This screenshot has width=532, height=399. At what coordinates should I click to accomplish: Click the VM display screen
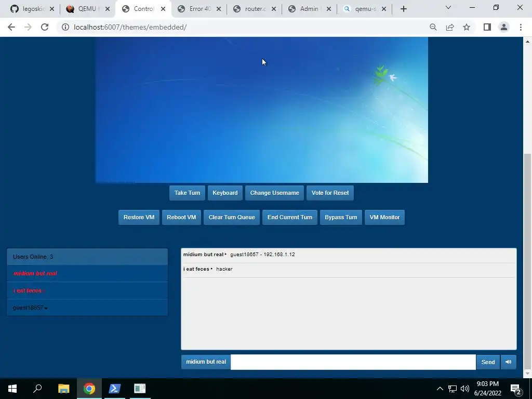tap(262, 110)
